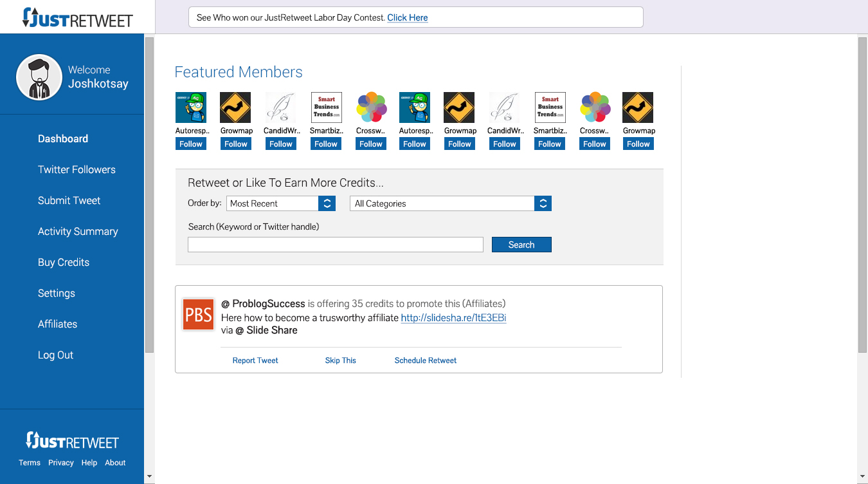
Task: Open the Order by Most Recent dropdown
Action: pyautogui.click(x=281, y=203)
